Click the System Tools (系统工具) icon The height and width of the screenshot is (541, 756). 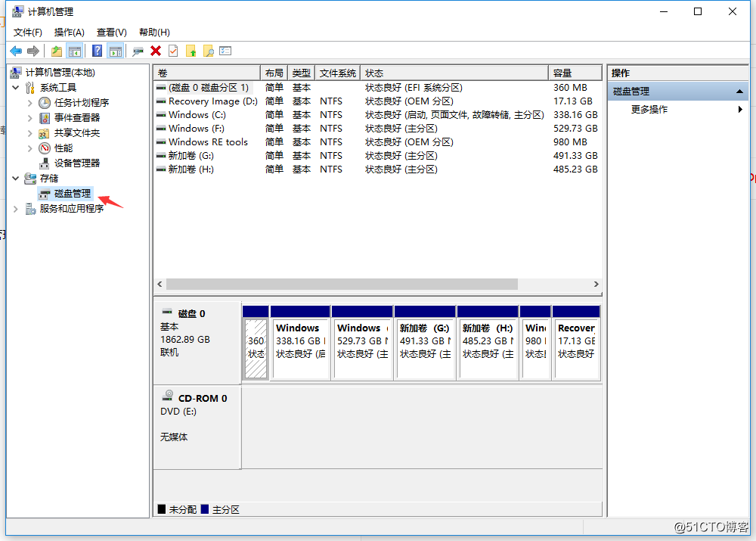[30, 87]
